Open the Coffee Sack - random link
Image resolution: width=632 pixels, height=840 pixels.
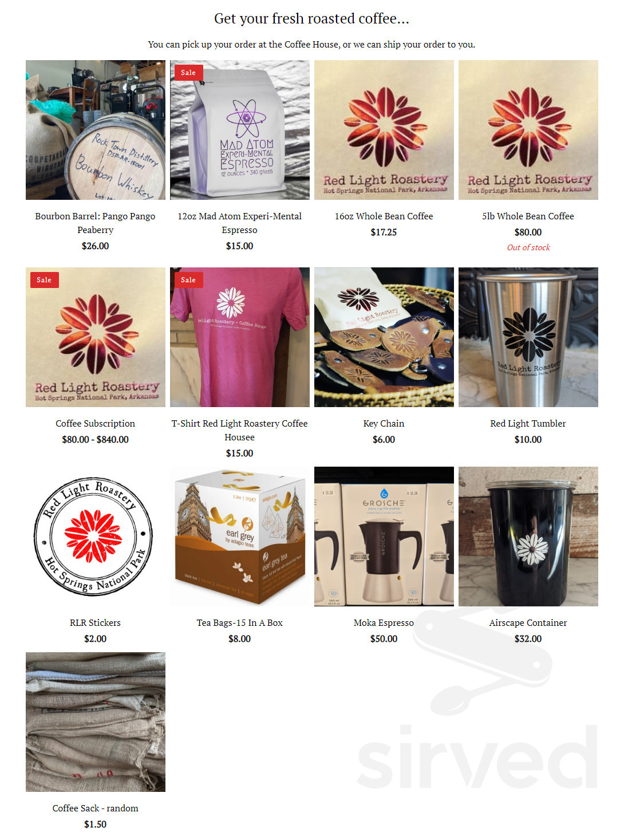[x=96, y=808]
